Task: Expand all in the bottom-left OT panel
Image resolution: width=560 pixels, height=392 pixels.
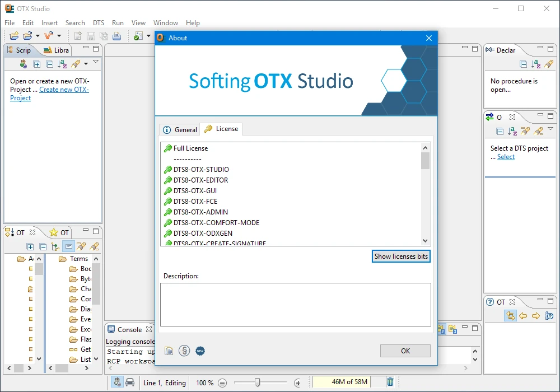Action: point(30,246)
